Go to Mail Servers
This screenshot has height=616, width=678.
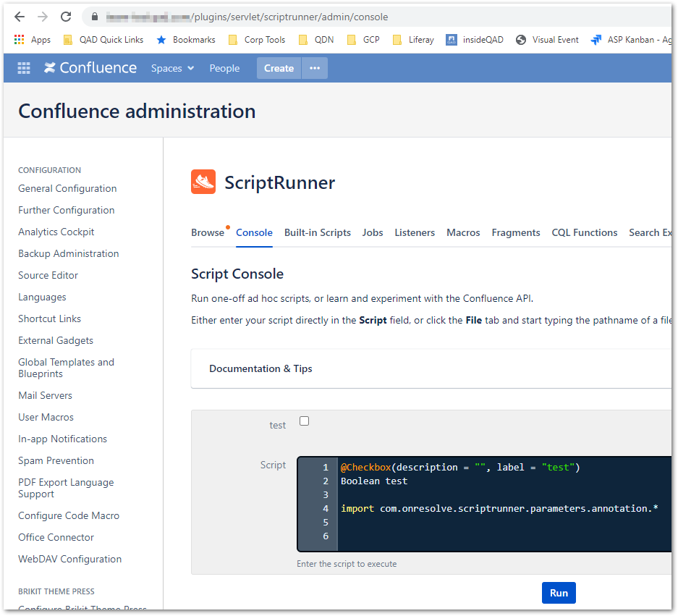(45, 395)
